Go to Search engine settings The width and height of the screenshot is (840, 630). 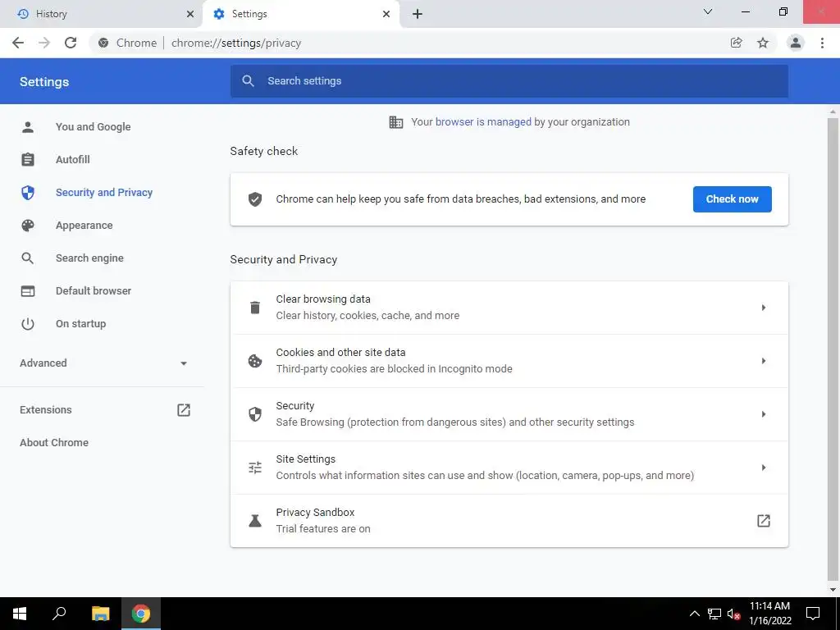tap(89, 258)
